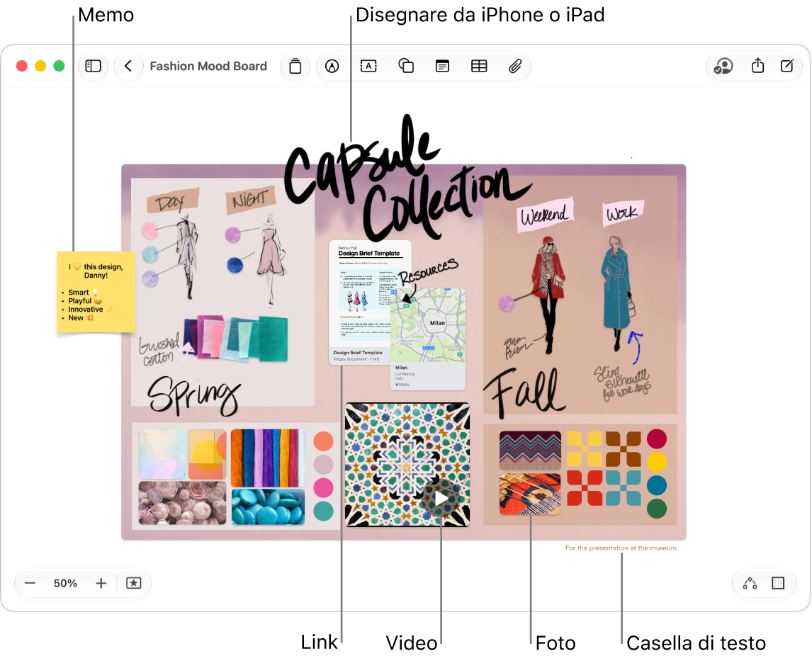Select the geometric checker pattern image
The width and height of the screenshot is (812, 656).
[x=604, y=468]
